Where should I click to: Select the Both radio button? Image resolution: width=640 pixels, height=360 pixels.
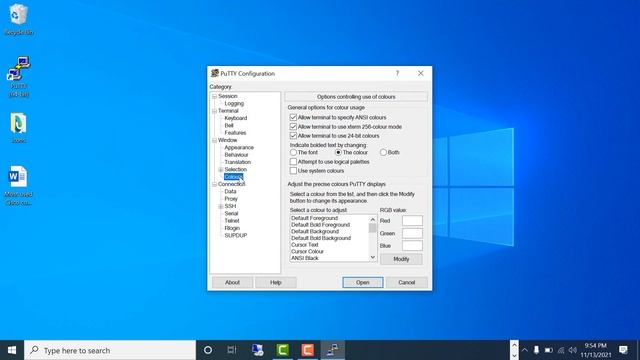(x=383, y=152)
